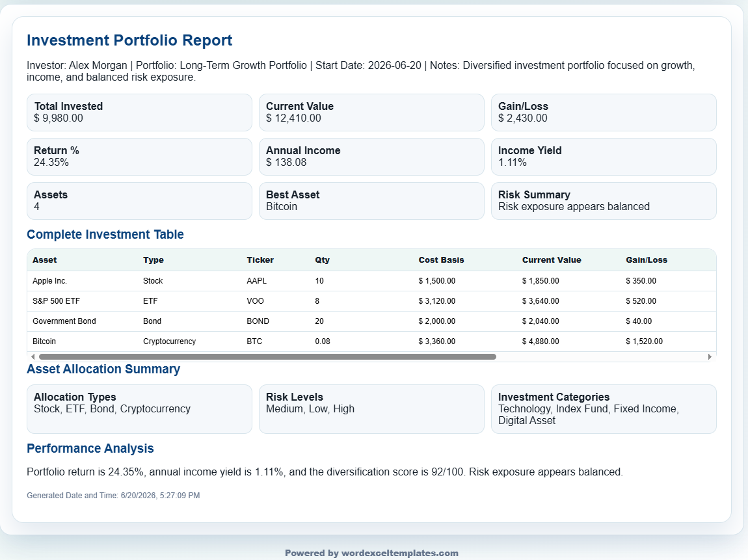Select the Investment Portfolio Report heading
748x560 pixels.
point(129,40)
